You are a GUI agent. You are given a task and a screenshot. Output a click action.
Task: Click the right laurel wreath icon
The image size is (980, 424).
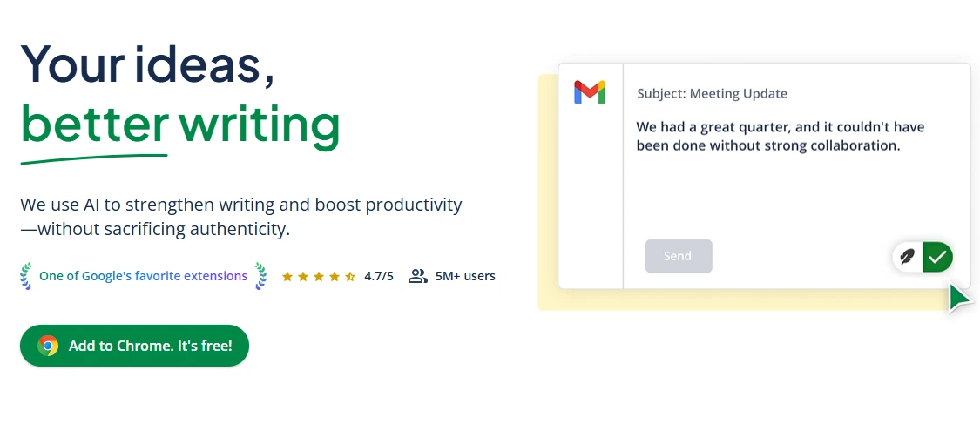pos(260,276)
